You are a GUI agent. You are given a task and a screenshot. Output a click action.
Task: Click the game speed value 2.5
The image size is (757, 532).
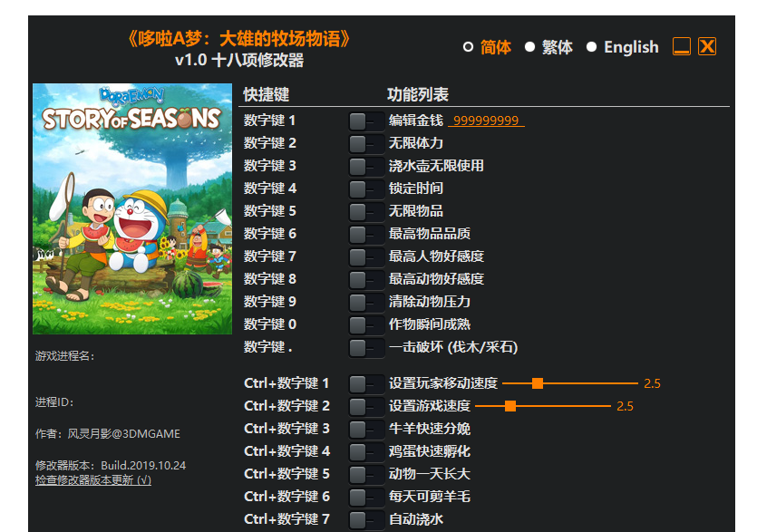625,407
